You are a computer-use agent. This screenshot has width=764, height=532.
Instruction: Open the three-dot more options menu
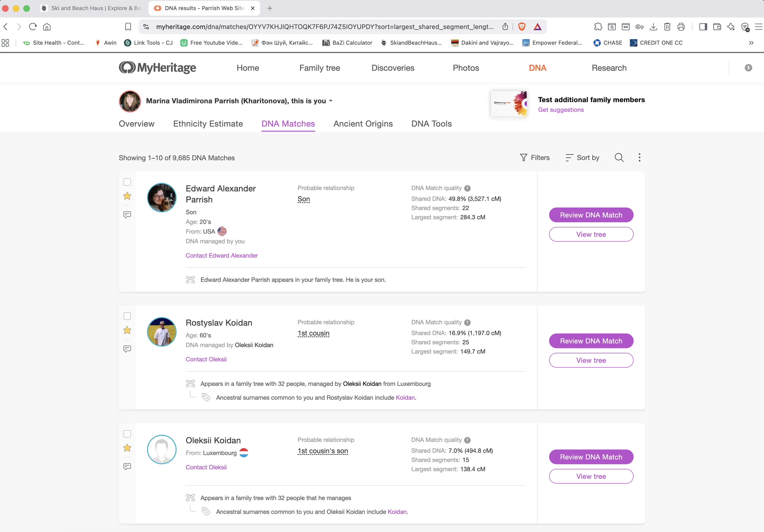pyautogui.click(x=639, y=158)
